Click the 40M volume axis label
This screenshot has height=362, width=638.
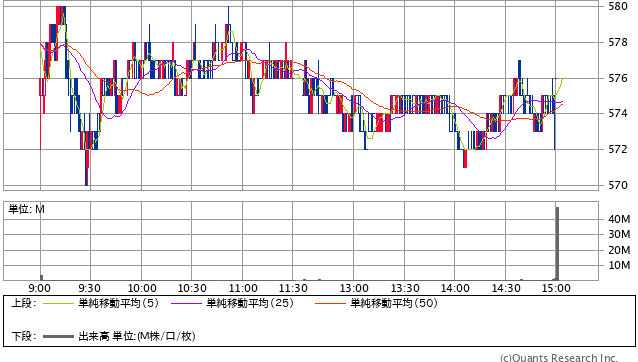pyautogui.click(x=619, y=219)
